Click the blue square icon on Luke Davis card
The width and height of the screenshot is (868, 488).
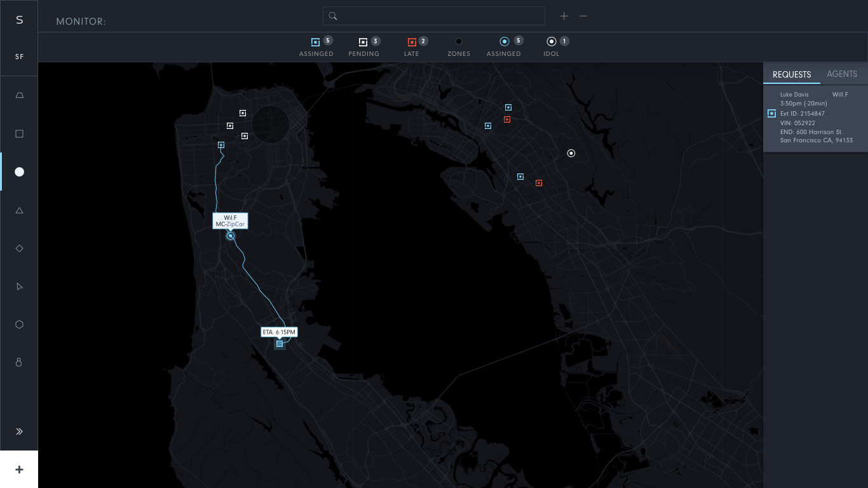point(771,113)
